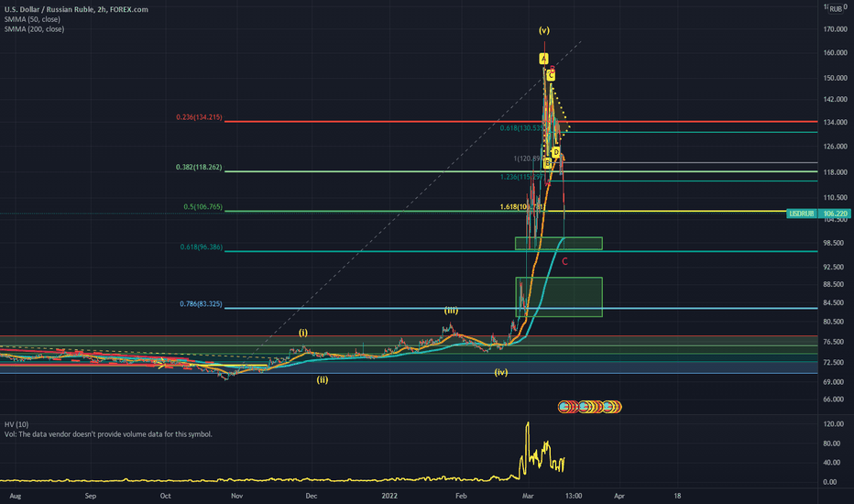
Task: Click the 13:00 time axis label
Action: tap(574, 496)
